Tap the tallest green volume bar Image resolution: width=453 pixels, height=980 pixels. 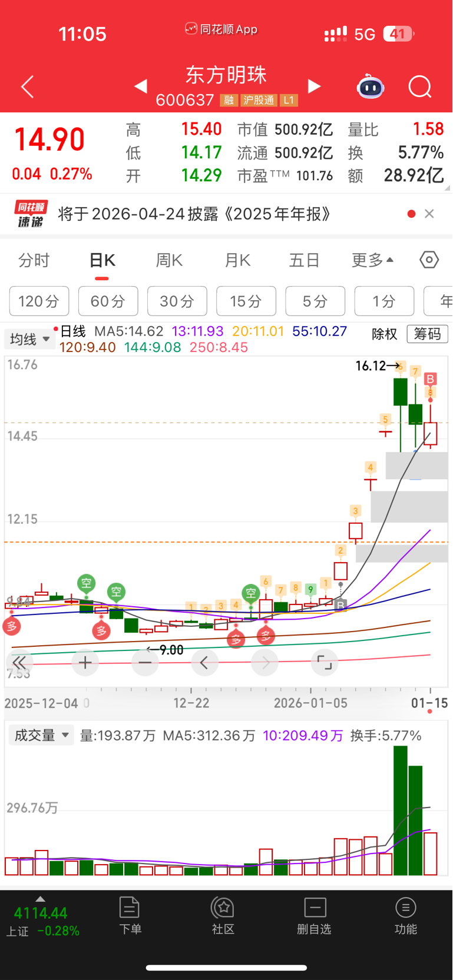(401, 810)
